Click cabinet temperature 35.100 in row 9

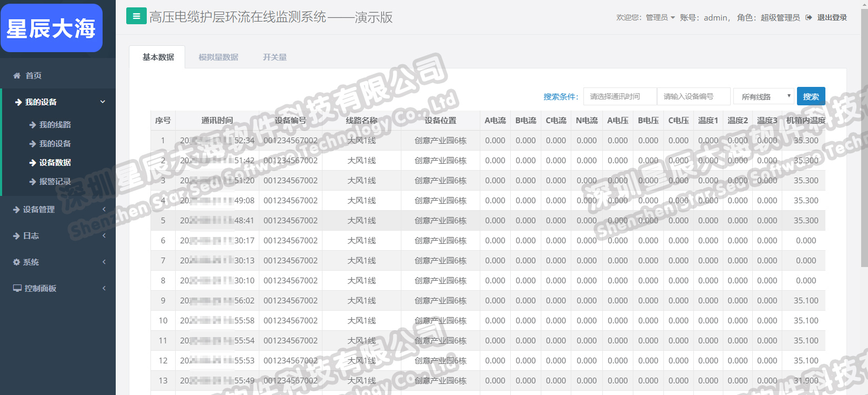pyautogui.click(x=806, y=301)
